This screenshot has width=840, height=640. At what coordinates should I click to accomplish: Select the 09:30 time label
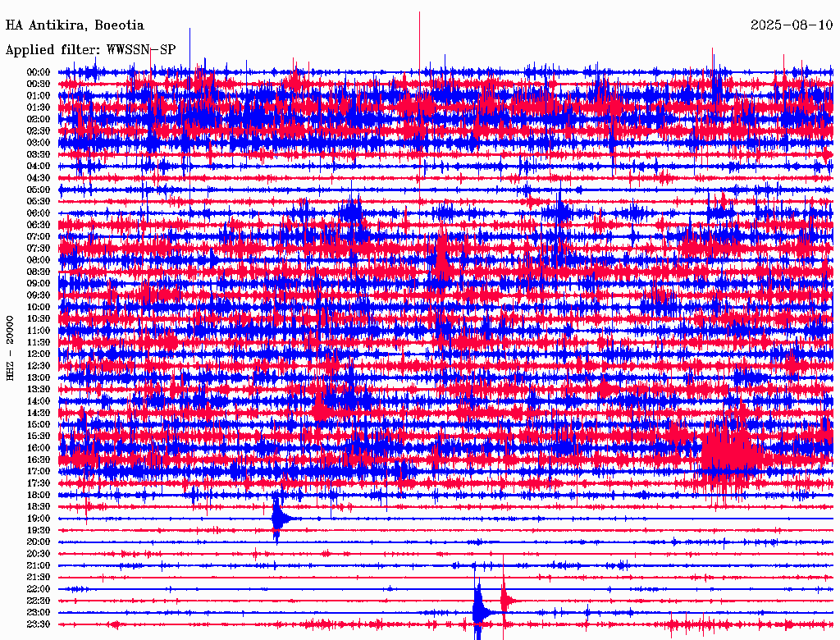tap(38, 295)
